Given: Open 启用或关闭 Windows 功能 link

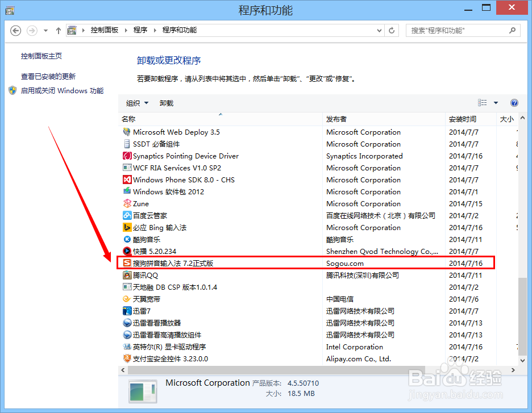Looking at the screenshot, I should pos(62,90).
